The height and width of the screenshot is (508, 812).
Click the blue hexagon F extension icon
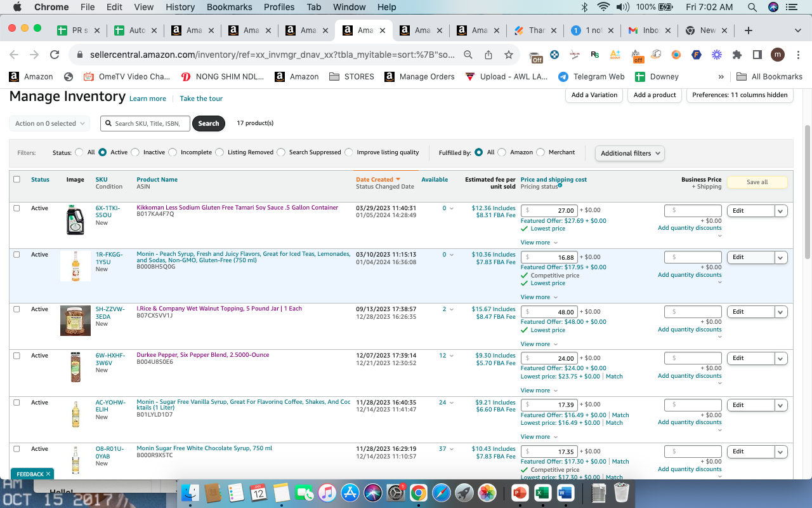[696, 55]
